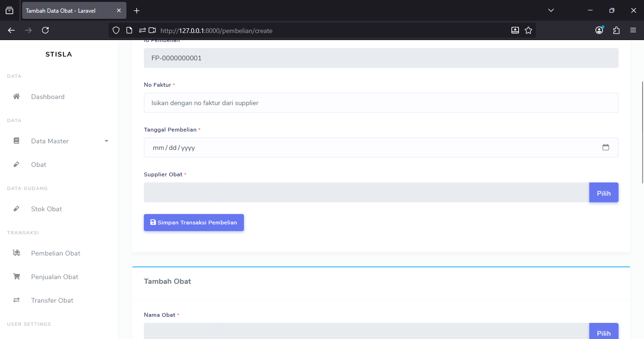Click the Transfer Obat arrows icon
The width and height of the screenshot is (644, 339).
click(17, 300)
